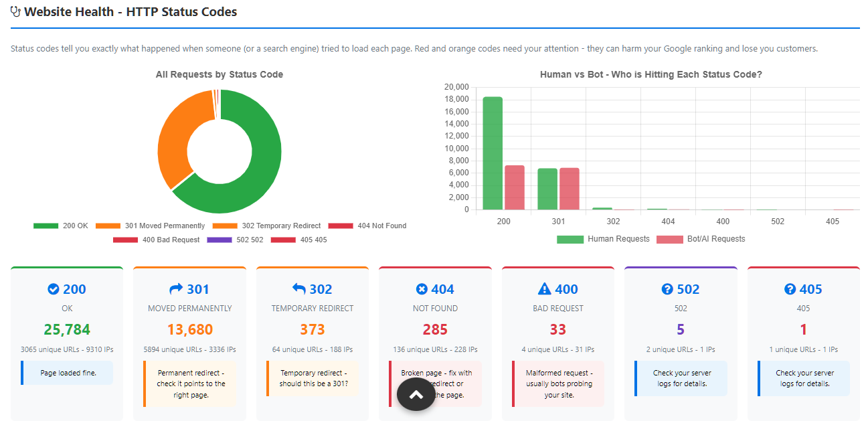This screenshot has width=868, height=427.
Task: Click '2 unique URLs - 1 IPs' text
Action: coord(681,349)
